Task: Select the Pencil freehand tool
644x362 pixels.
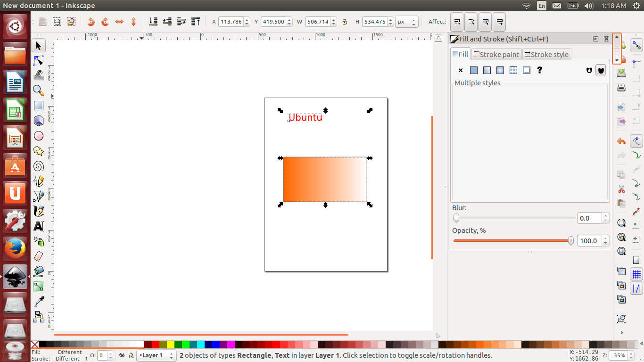Action: (39, 181)
